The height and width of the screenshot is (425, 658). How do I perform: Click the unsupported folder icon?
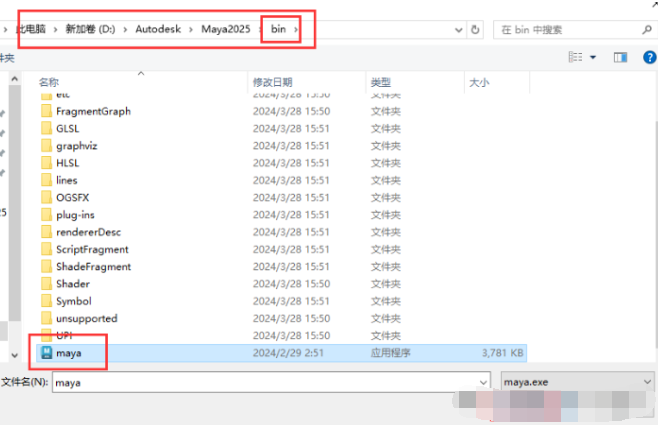[x=47, y=318]
